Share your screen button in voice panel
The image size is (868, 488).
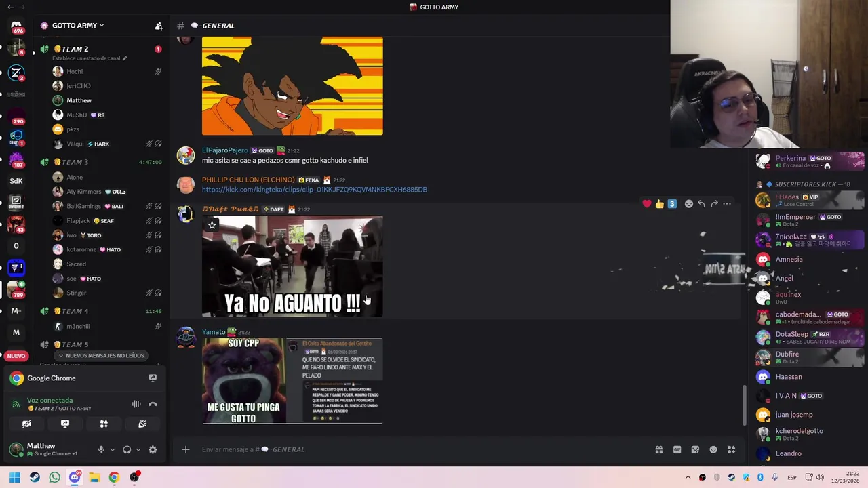[65, 424]
